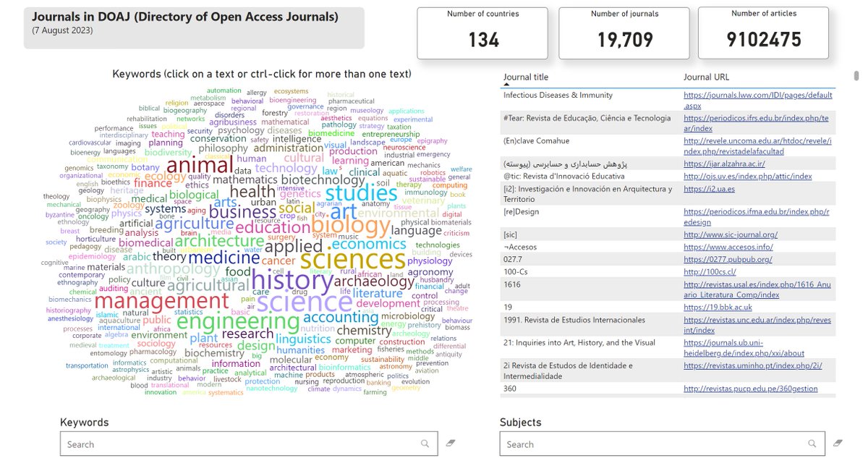This screenshot has width=868, height=466.
Task: Select '21: Inquiries into Art, History' row
Action: click(x=579, y=342)
